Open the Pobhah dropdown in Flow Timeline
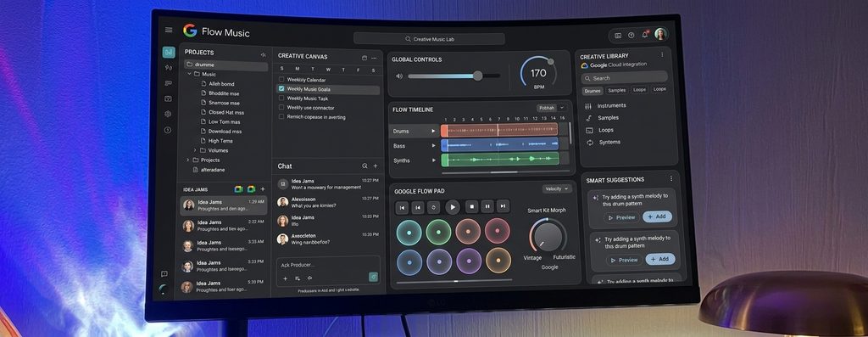Screen dimensions: 868x337 point(551,108)
